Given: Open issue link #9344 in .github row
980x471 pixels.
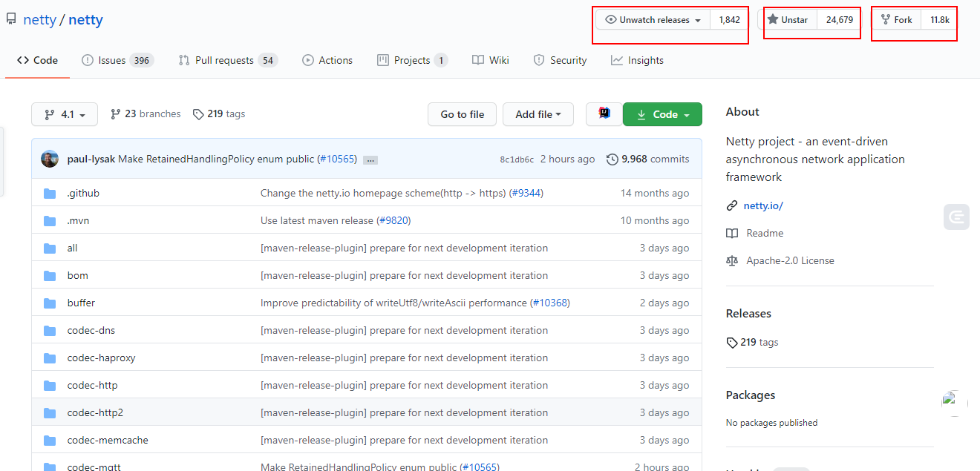Looking at the screenshot, I should (x=526, y=193).
